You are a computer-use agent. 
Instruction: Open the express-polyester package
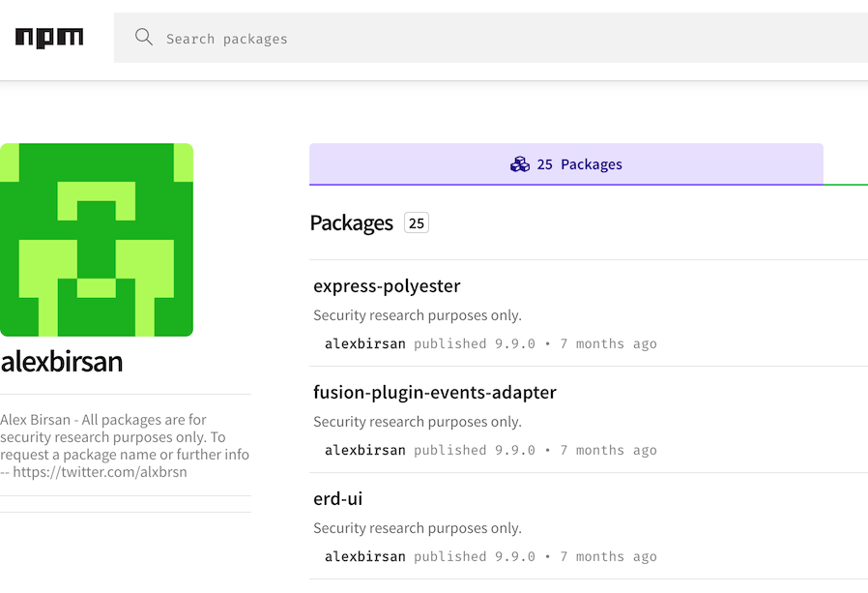pyautogui.click(x=387, y=286)
